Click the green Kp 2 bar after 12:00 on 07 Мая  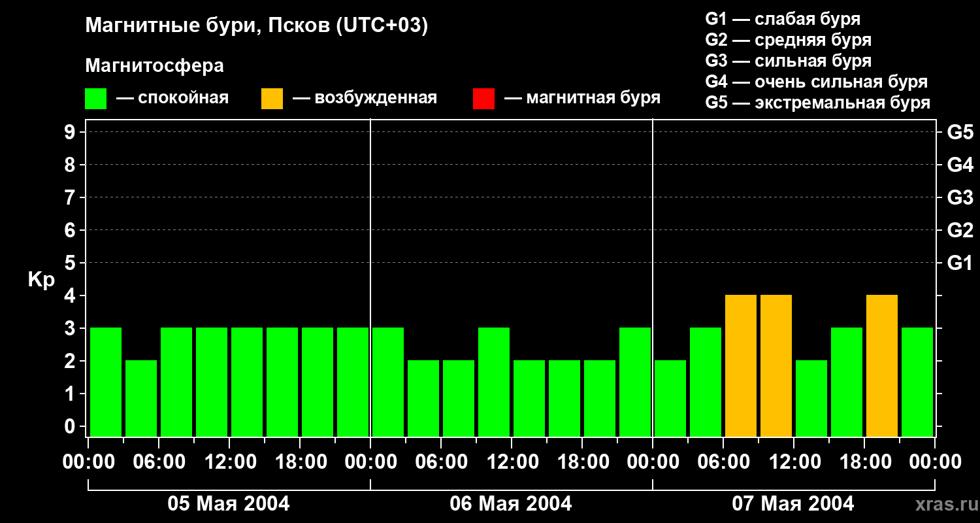tap(811, 398)
